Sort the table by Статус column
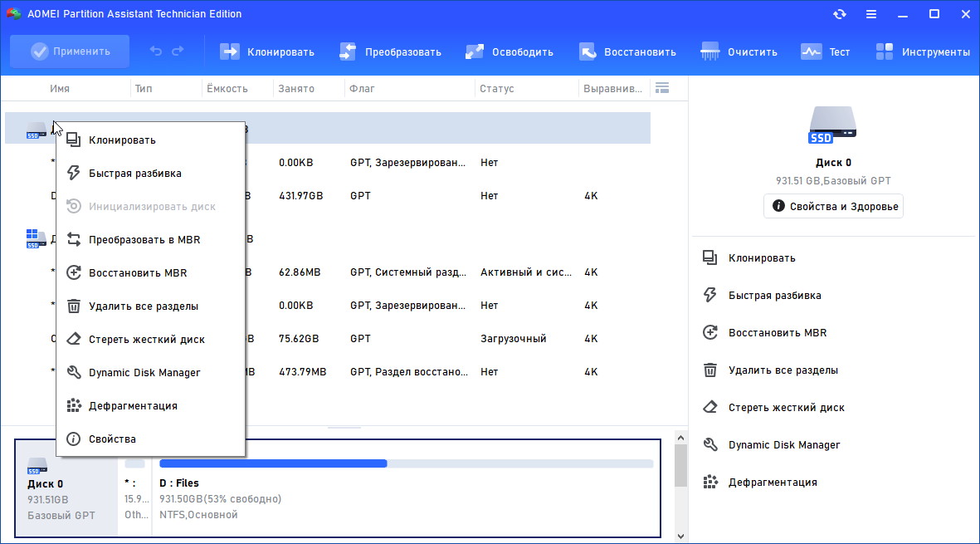Image resolution: width=980 pixels, height=544 pixels. (497, 89)
